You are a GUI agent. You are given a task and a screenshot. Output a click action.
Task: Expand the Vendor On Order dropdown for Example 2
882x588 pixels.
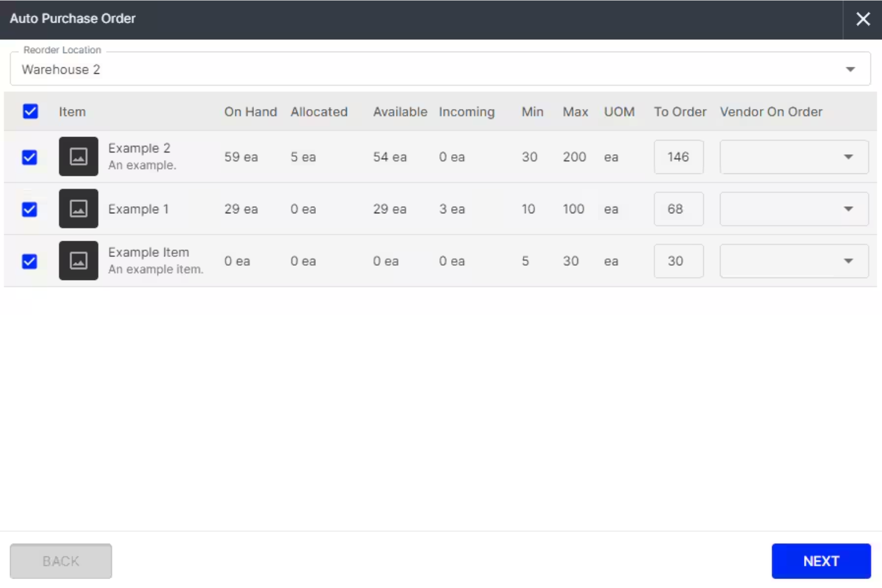click(x=794, y=157)
